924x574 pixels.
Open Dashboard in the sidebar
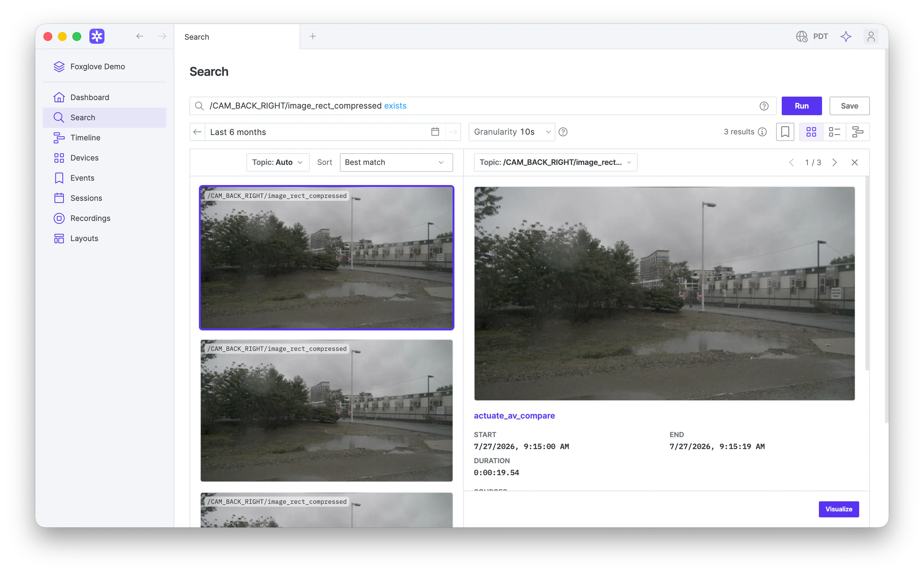pyautogui.click(x=104, y=97)
